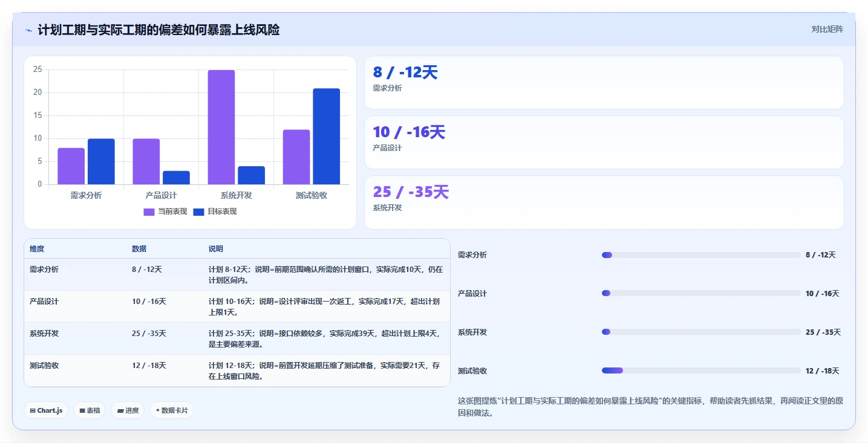Click the purple 需求分析 chart bar
868x443 pixels.
(71, 166)
